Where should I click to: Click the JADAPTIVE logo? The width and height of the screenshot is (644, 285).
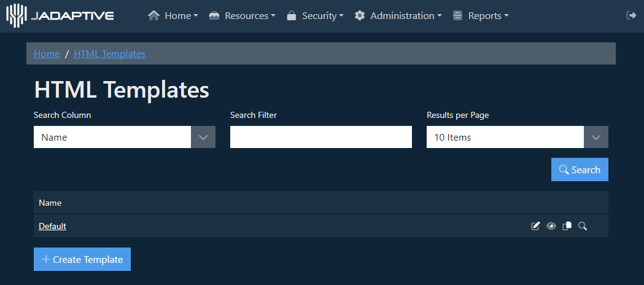(60, 15)
